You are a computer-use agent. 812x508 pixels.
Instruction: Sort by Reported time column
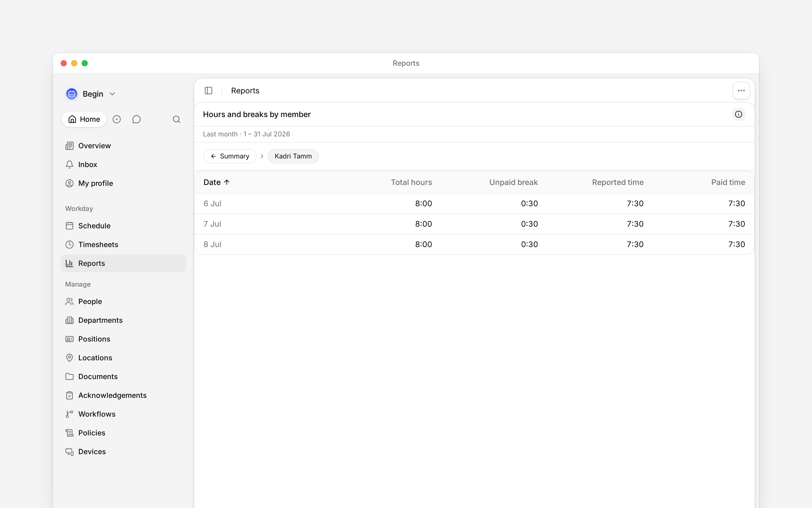tap(618, 182)
